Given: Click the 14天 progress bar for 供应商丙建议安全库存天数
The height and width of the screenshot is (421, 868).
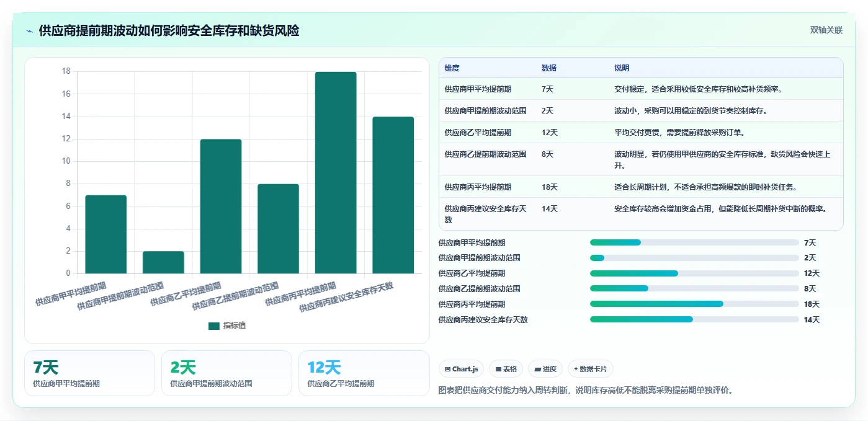Looking at the screenshot, I should point(694,319).
